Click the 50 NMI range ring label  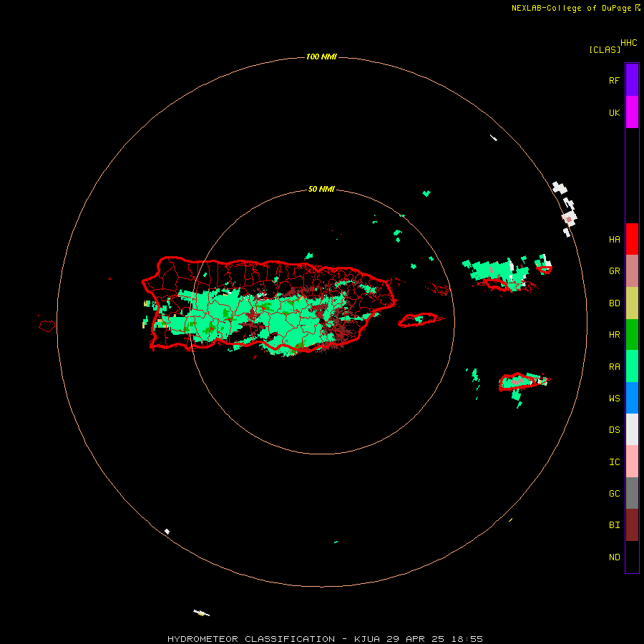click(321, 190)
